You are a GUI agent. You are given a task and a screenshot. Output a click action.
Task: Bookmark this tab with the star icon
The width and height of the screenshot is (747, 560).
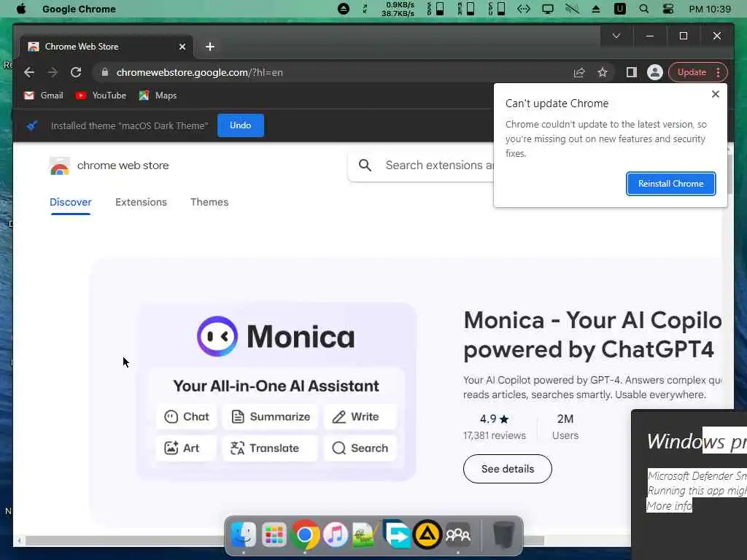(x=603, y=72)
